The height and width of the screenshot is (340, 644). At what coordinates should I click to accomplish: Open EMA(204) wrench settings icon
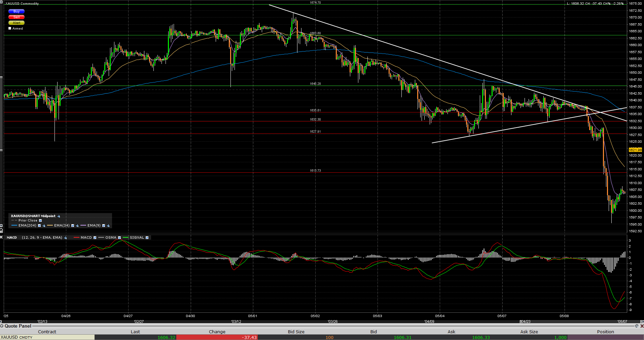tap(44, 226)
